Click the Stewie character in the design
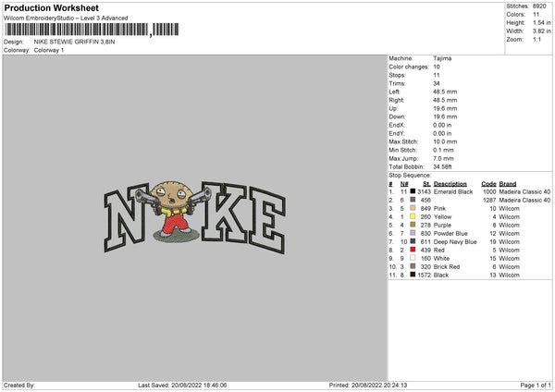 [x=173, y=211]
